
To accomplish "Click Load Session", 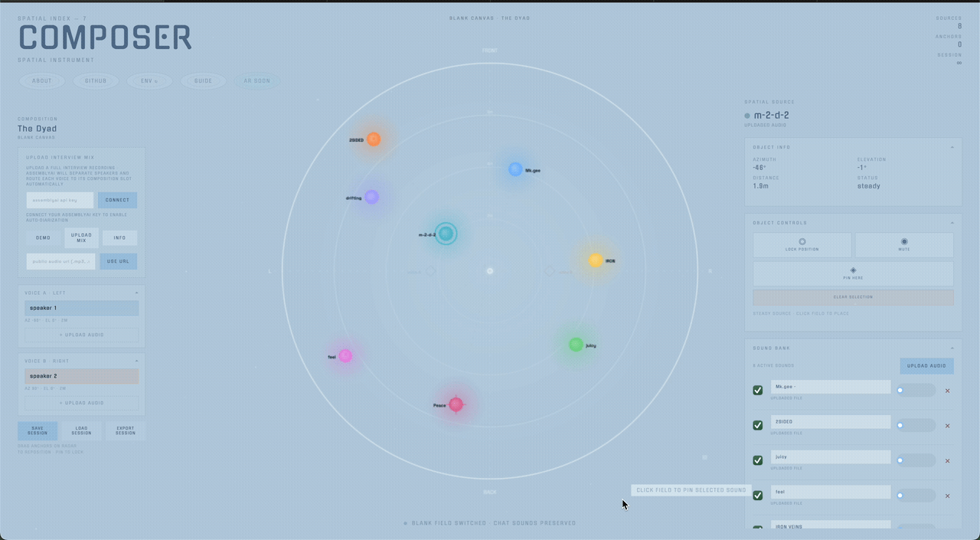I will pos(81,430).
